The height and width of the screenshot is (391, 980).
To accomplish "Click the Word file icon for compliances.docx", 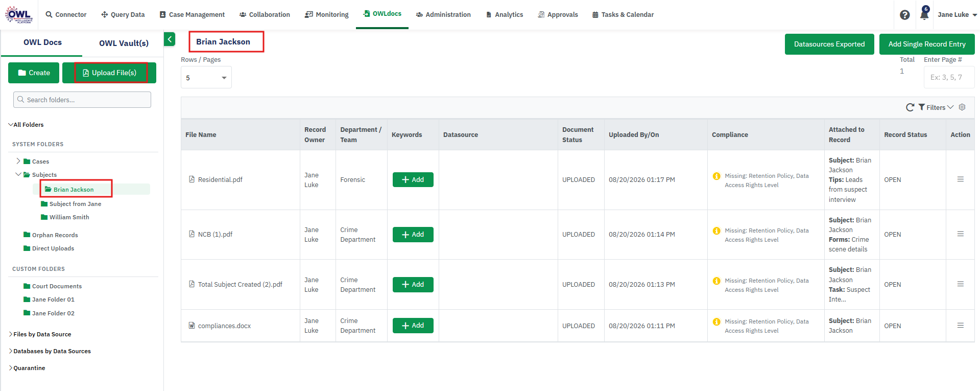I will (192, 326).
